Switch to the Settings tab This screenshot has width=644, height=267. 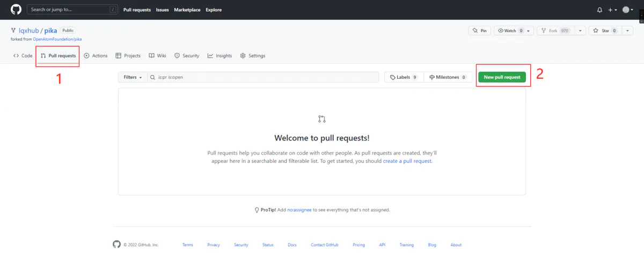click(253, 56)
